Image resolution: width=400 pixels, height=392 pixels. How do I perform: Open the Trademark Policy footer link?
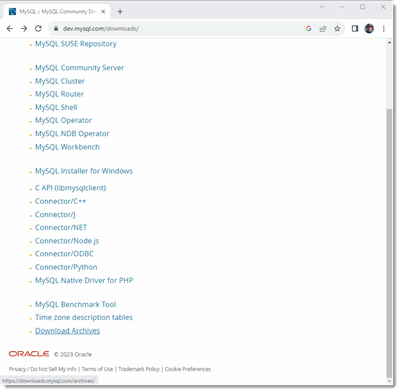(139, 369)
